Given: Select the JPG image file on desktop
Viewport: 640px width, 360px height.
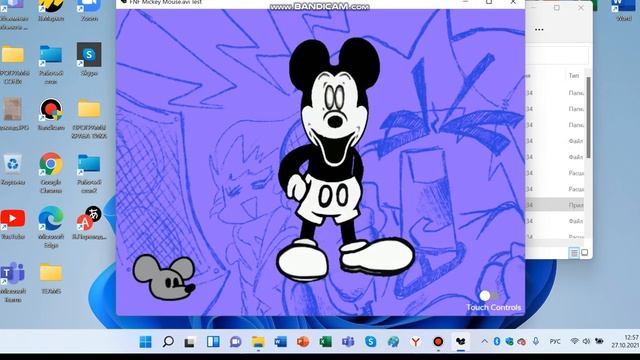Looking at the screenshot, I should click(13, 114).
